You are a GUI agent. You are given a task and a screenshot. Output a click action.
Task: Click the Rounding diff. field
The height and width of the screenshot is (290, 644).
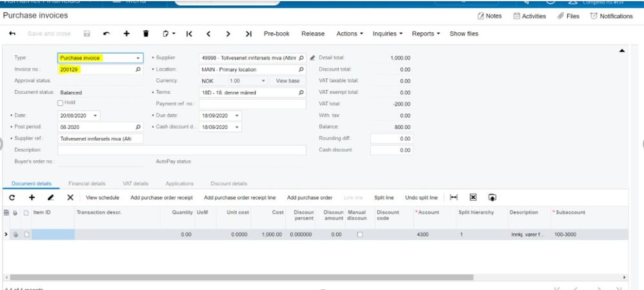pyautogui.click(x=392, y=139)
